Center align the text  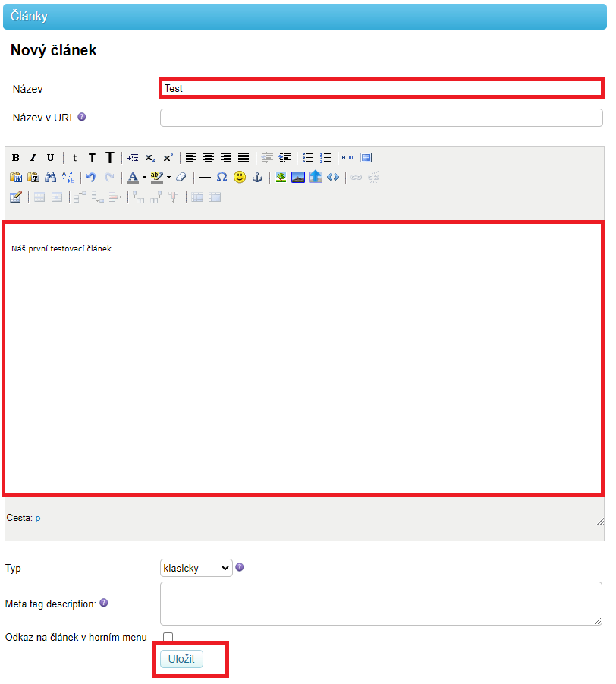click(209, 158)
